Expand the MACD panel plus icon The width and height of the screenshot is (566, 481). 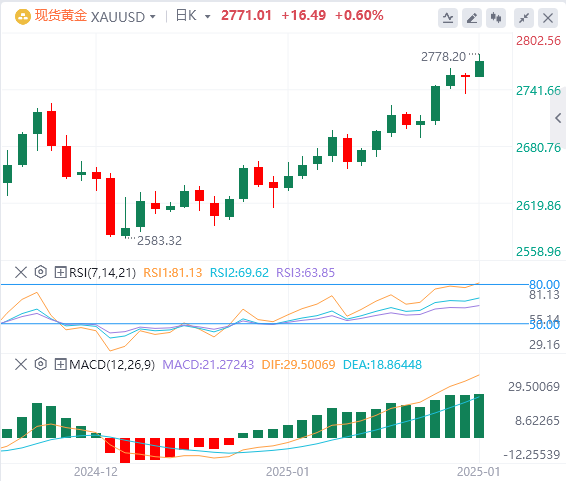point(60,364)
